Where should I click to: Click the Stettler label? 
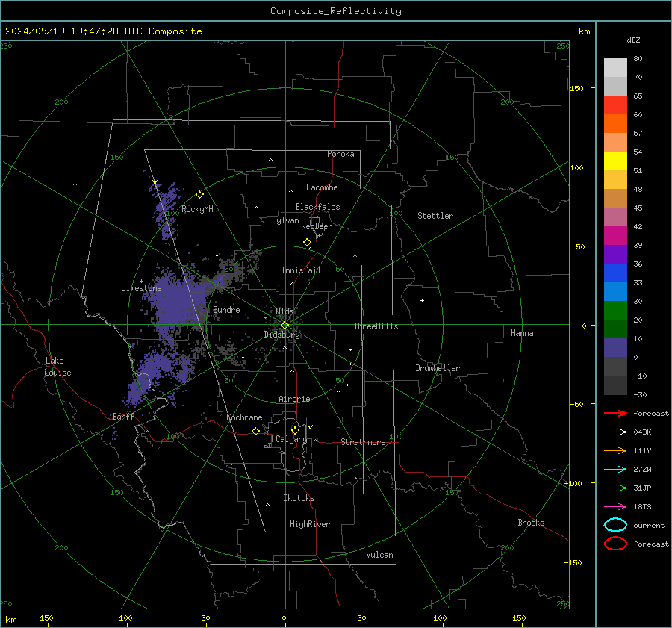(x=435, y=216)
